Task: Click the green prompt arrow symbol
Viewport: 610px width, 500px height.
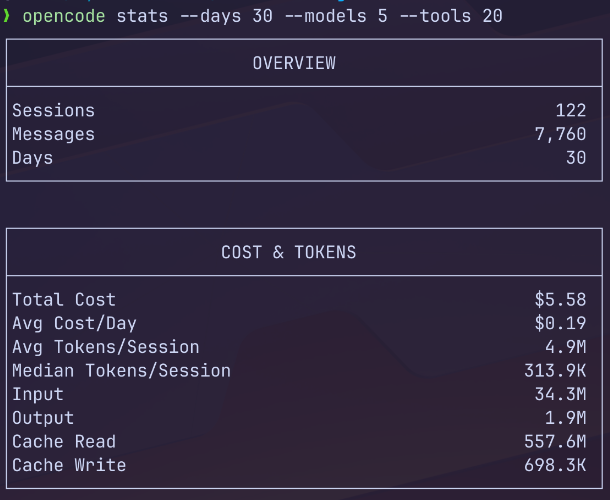Action: (x=5, y=16)
